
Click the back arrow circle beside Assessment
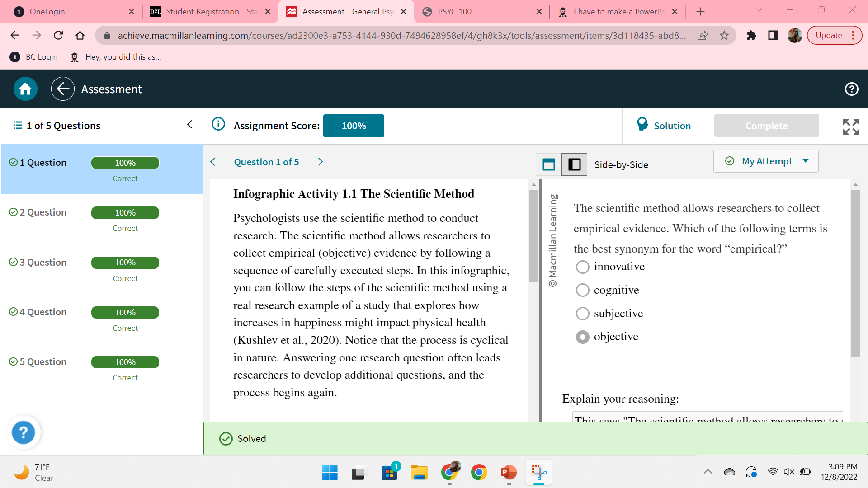pos(62,89)
